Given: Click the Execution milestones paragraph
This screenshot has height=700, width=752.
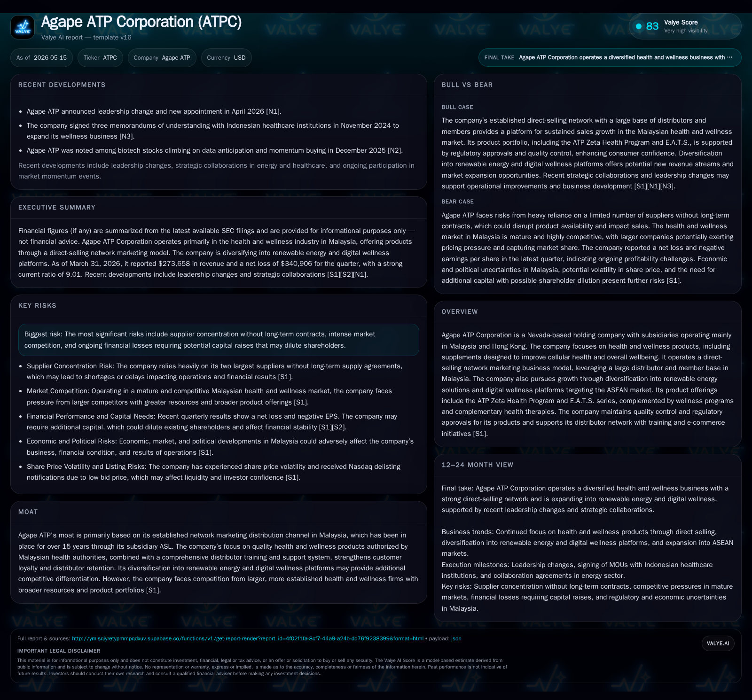Looking at the screenshot, I should pos(577,570).
